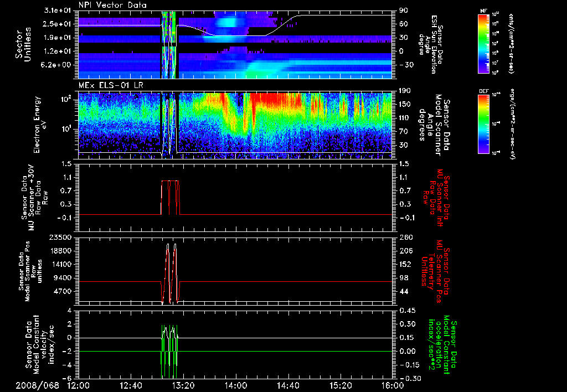This screenshot has height=392, width=567.
Task: Click the 14:00 time tick label
Action: [236, 385]
